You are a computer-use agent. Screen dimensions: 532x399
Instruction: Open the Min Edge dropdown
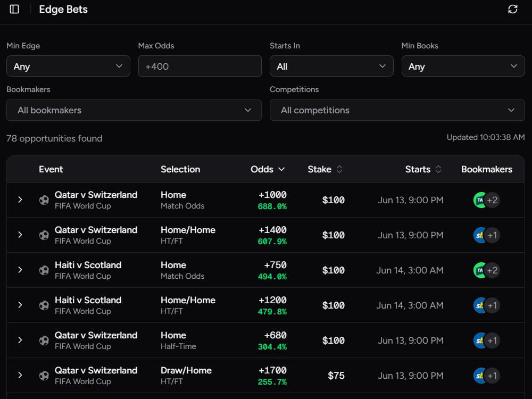[68, 66]
